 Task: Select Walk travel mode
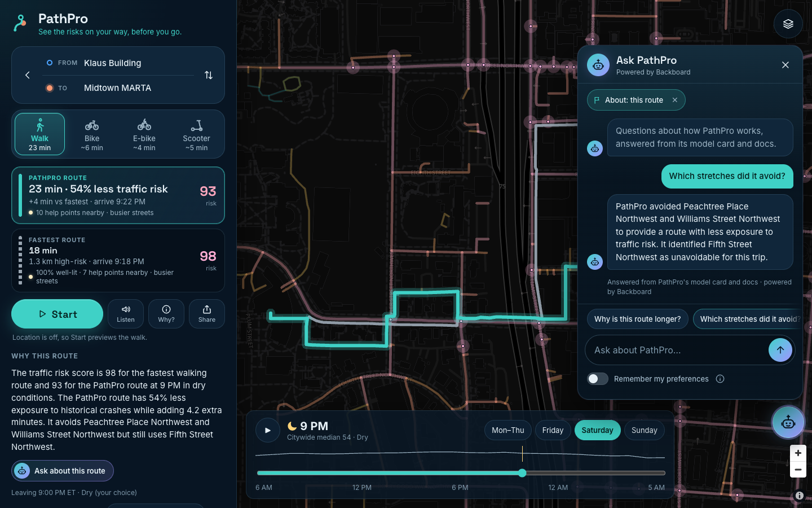click(40, 134)
